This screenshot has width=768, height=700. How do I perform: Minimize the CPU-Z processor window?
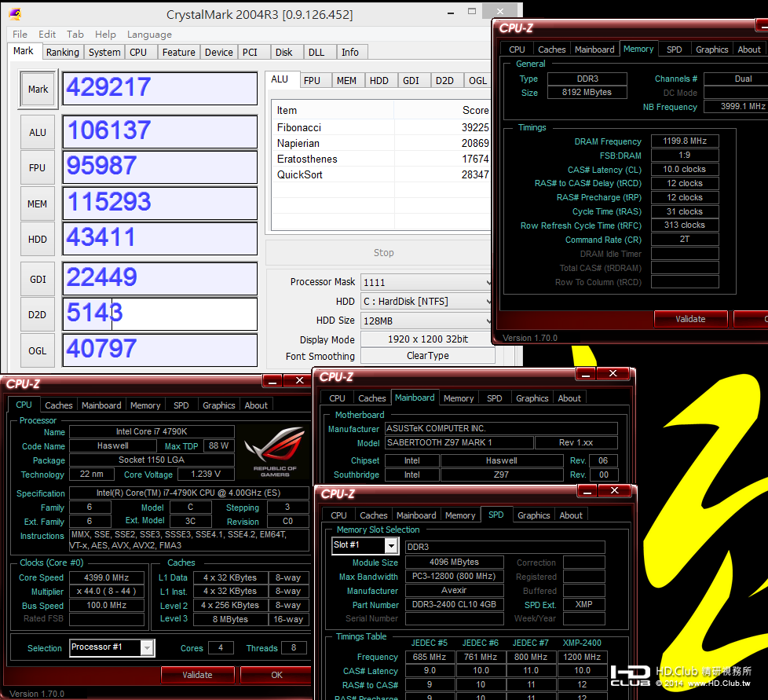tap(272, 380)
